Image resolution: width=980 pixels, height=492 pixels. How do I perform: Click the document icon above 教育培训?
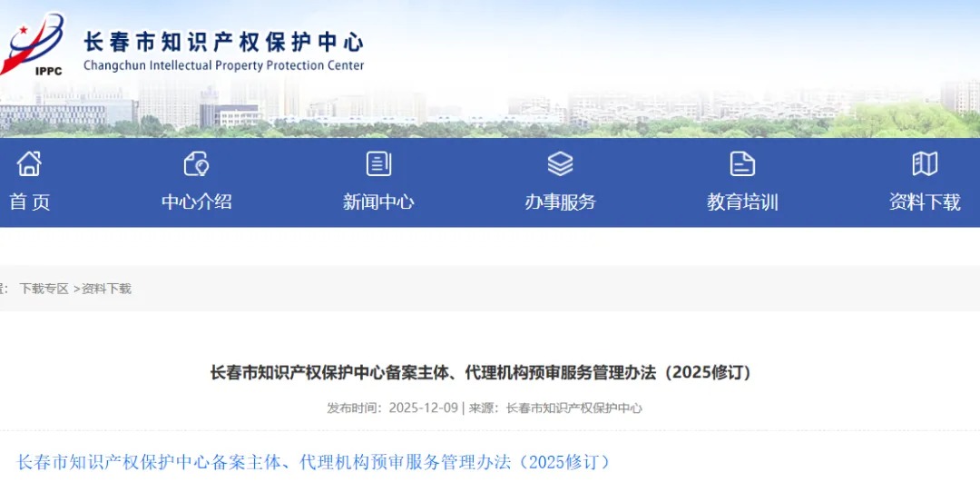tap(742, 164)
